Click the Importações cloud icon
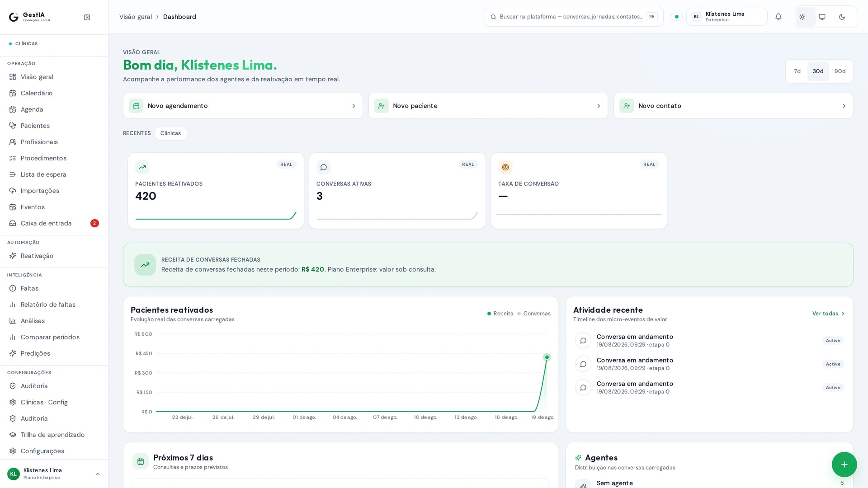Screen dimensions: 868x488 click(13, 191)
